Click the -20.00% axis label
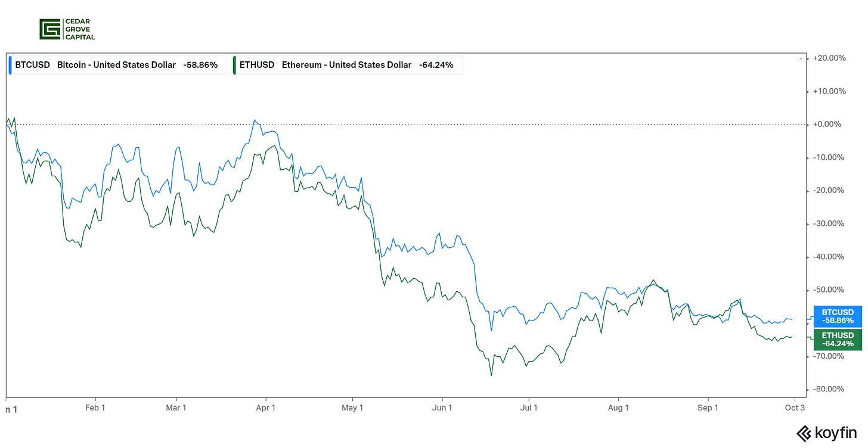The width and height of the screenshot is (868, 448). [x=828, y=191]
